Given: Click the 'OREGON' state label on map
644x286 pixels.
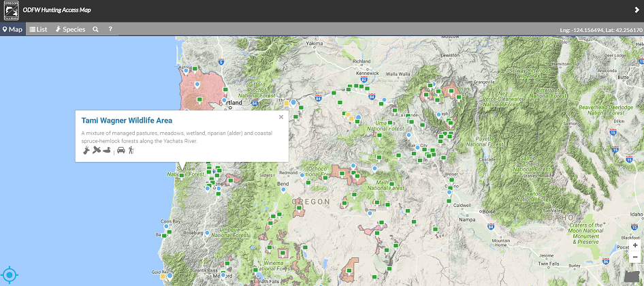Looking at the screenshot, I should [x=311, y=202].
